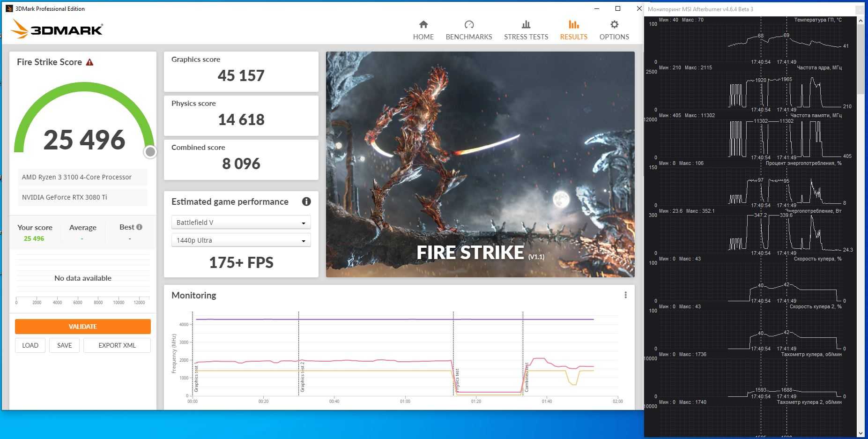Switch to the STRESS TESTS tab label
Image resolution: width=868 pixels, height=439 pixels.
point(526,37)
